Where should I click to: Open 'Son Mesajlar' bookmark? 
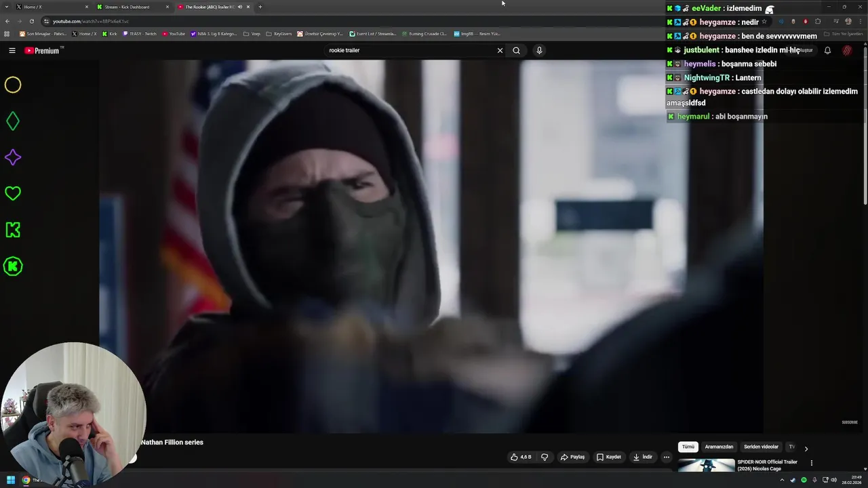[43, 34]
